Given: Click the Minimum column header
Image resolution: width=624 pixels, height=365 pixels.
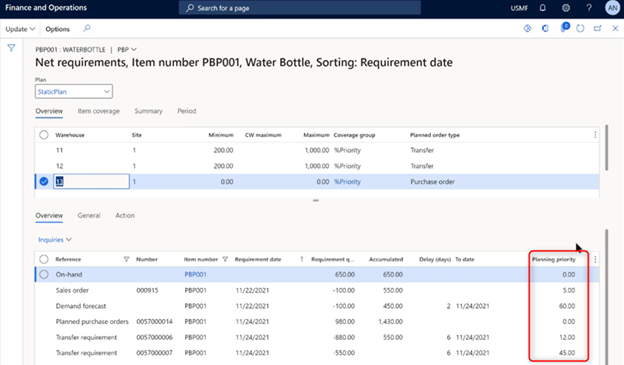Looking at the screenshot, I should pos(221,135).
